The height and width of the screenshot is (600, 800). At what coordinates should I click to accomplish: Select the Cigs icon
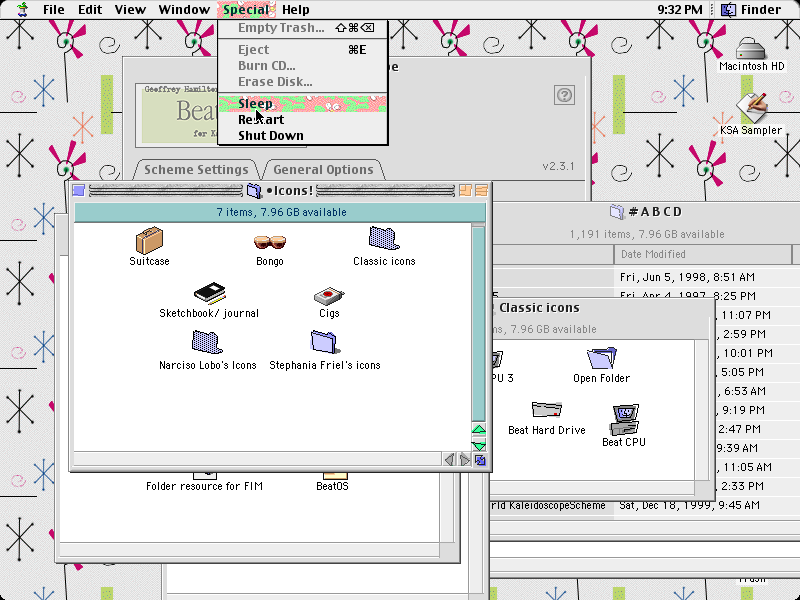pyautogui.click(x=329, y=295)
